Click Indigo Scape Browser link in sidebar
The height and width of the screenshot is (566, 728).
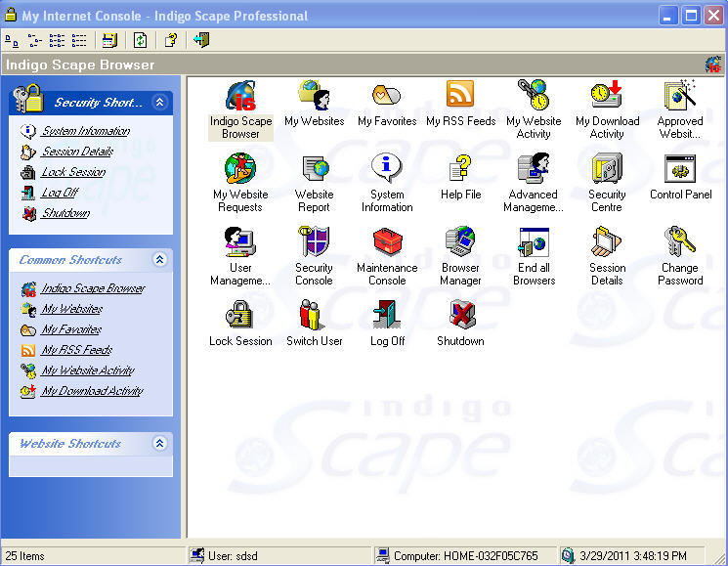(93, 288)
